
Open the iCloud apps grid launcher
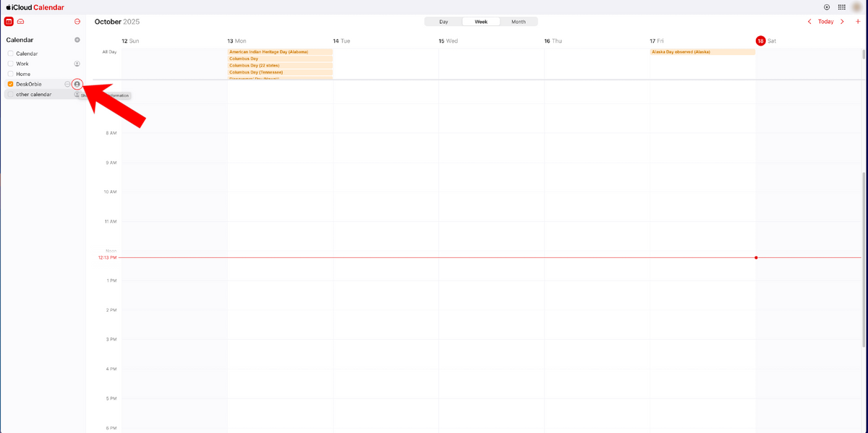pyautogui.click(x=842, y=7)
